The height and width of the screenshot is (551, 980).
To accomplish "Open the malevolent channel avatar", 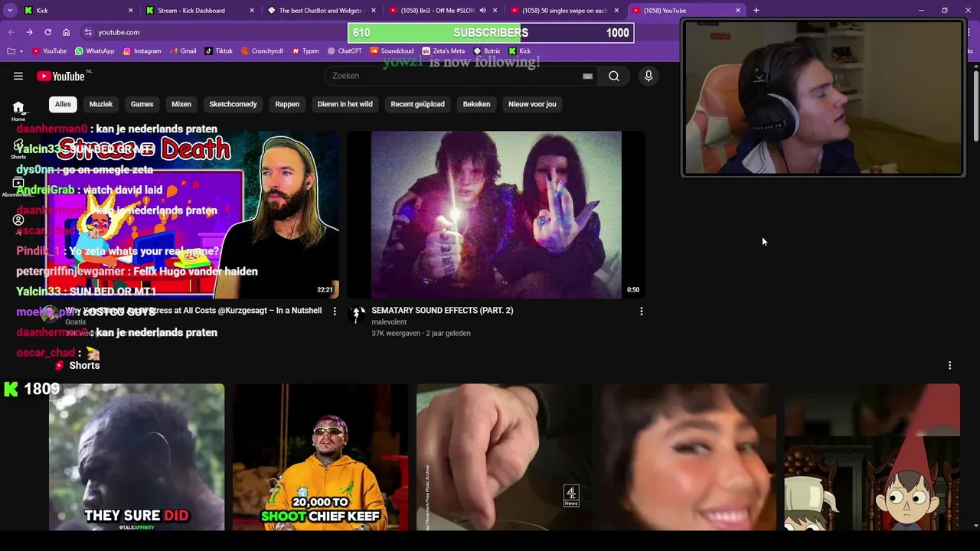I will tap(357, 314).
